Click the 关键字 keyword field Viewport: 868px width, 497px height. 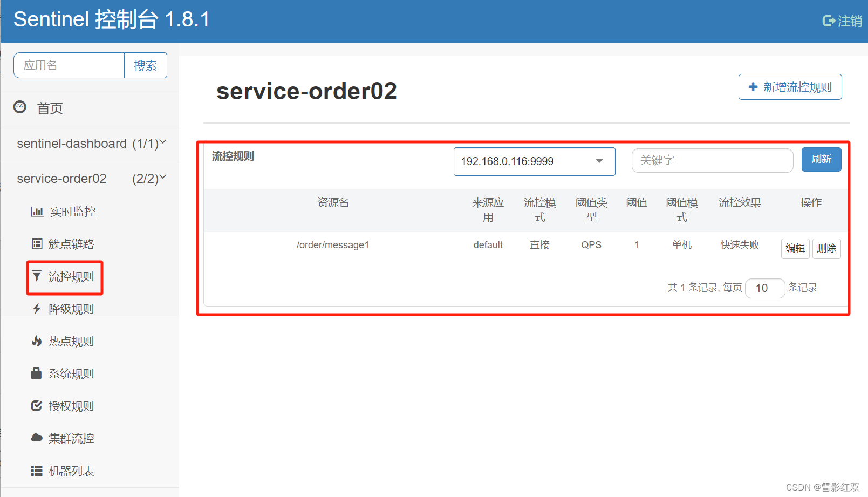coord(712,160)
